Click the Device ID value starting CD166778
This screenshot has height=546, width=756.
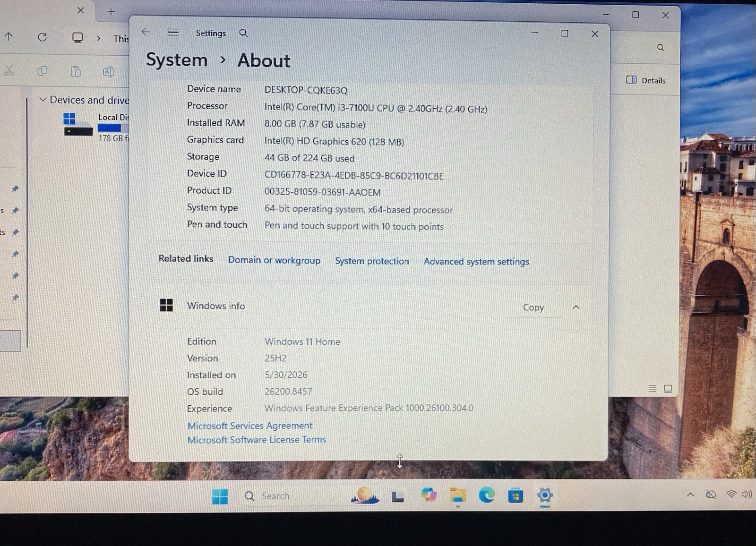point(354,176)
